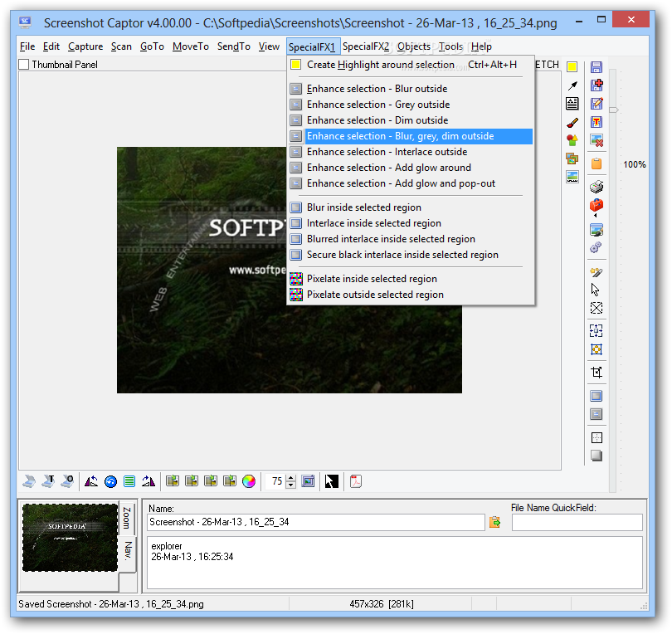
Task: Choose Pixelate outside selected region
Action: 410,295
